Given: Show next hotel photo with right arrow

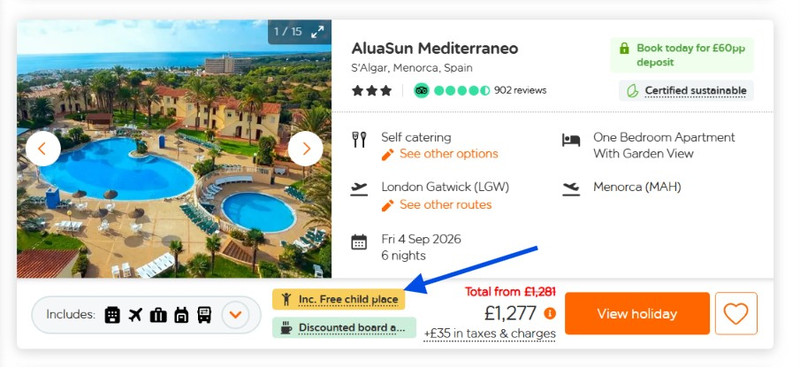Looking at the screenshot, I should (x=306, y=149).
